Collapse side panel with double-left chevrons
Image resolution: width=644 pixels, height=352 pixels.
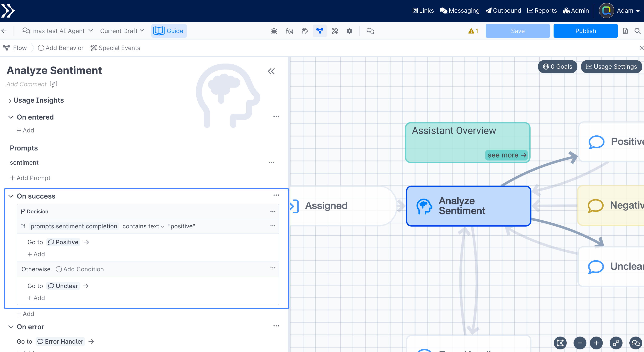pyautogui.click(x=271, y=71)
